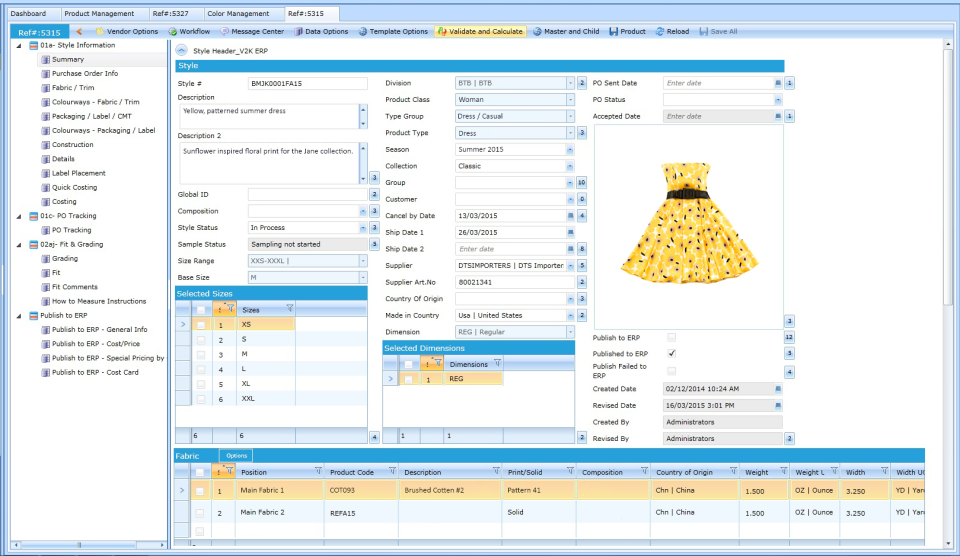Open Message Center
The width and height of the screenshot is (960, 556).
tap(252, 31)
